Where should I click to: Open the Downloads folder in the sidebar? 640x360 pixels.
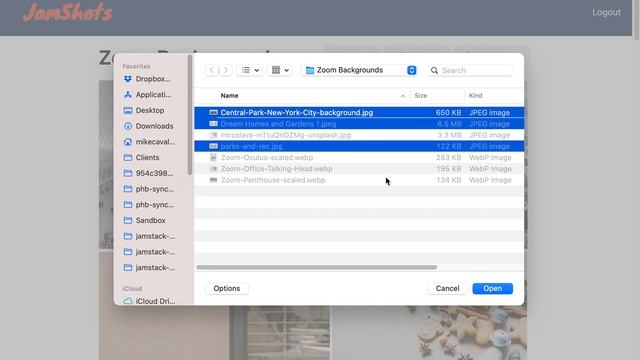pyautogui.click(x=148, y=126)
